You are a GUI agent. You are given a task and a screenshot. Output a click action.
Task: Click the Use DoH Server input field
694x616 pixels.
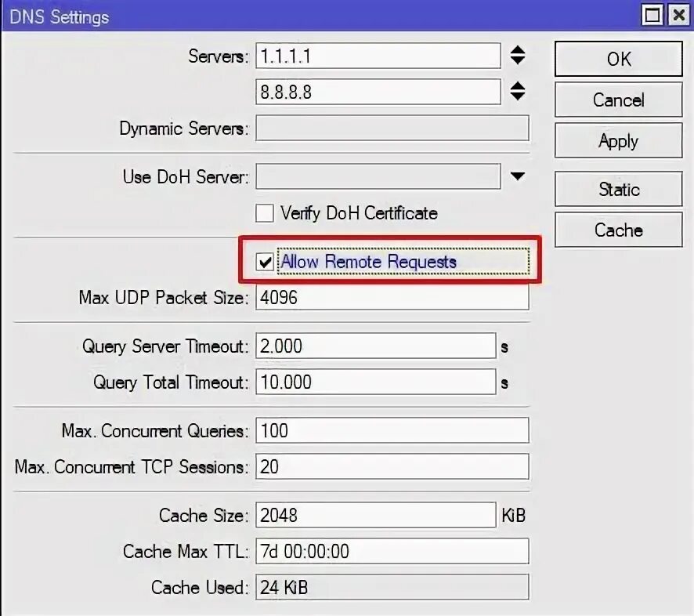[x=378, y=176]
